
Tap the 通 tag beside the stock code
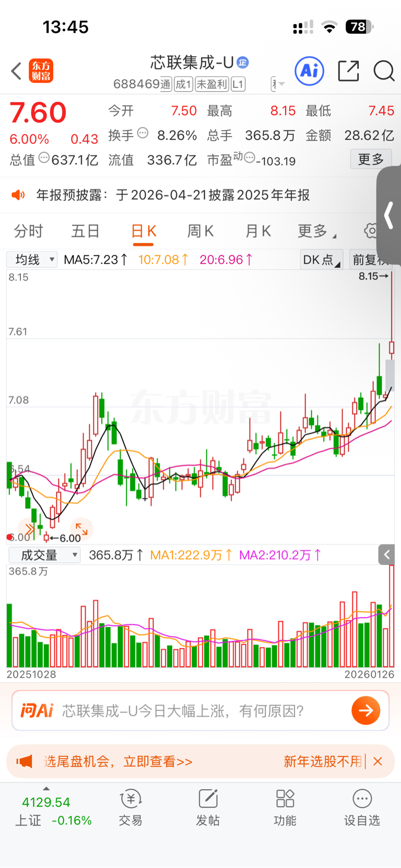166,84
